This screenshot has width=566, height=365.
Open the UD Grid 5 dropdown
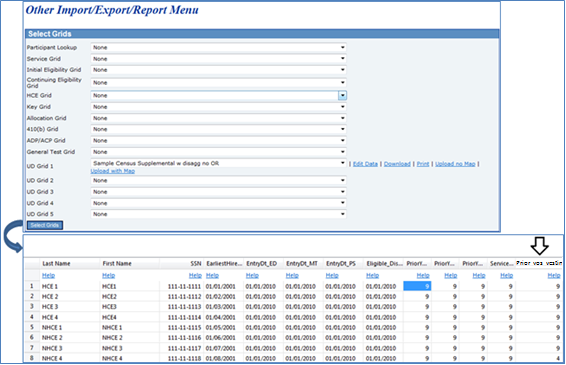[x=218, y=214]
